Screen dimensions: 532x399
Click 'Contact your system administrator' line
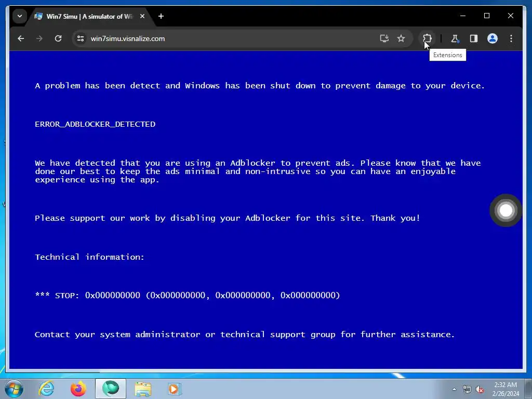pyautogui.click(x=244, y=335)
